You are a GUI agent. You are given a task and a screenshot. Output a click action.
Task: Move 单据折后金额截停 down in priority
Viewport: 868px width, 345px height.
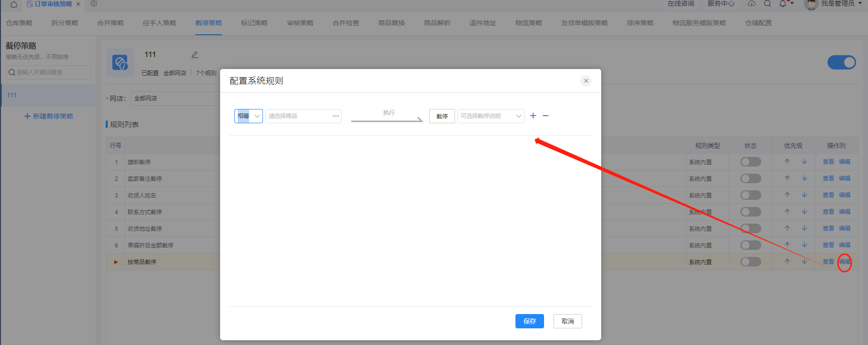pyautogui.click(x=805, y=245)
